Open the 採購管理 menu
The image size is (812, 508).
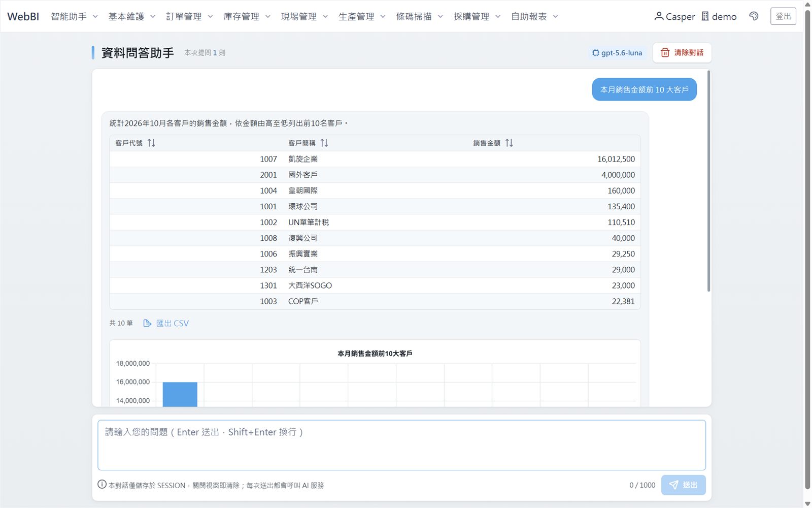coord(477,16)
